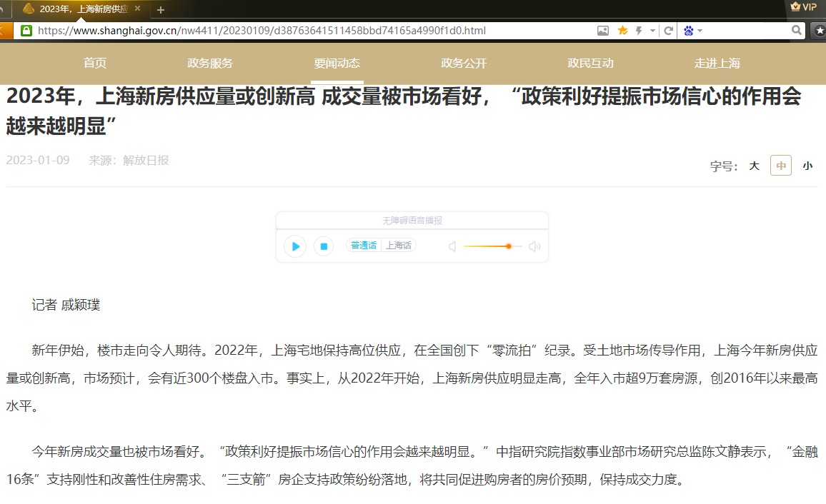This screenshot has width=826, height=504.
Task: Switch narration to 普通话
Action: (364, 246)
